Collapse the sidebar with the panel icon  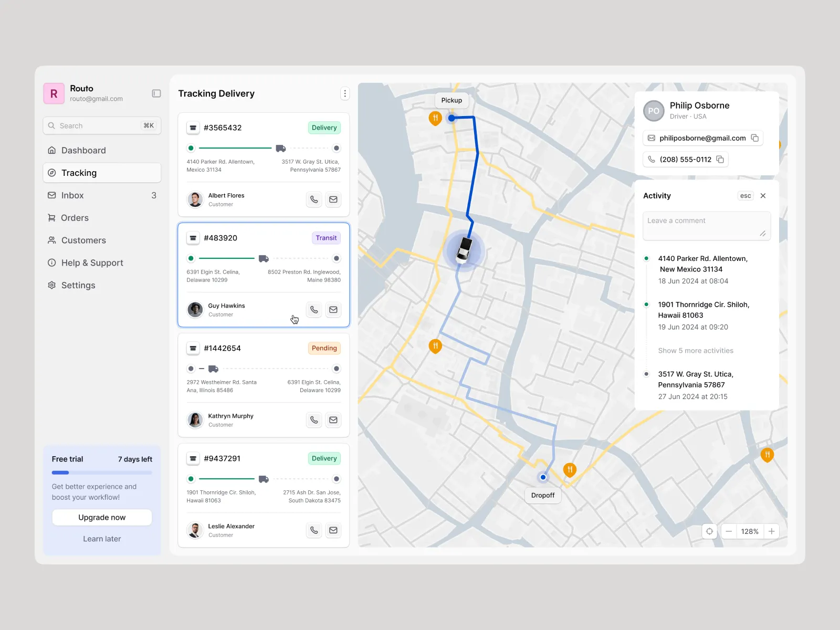click(x=156, y=93)
